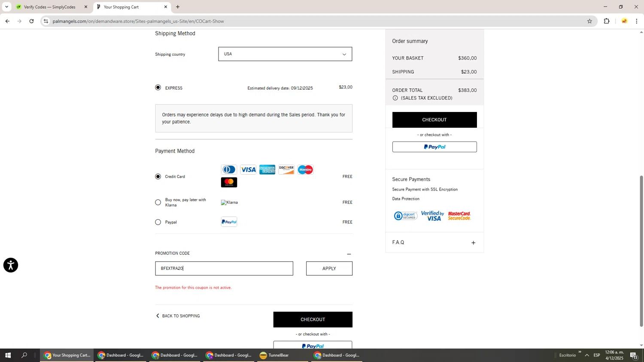This screenshot has height=362, width=644.
Task: Go back to previous page
Action: coord(7,21)
